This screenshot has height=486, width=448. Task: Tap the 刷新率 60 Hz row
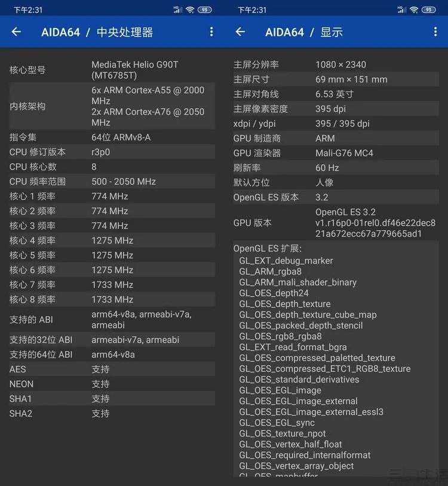coord(336,168)
